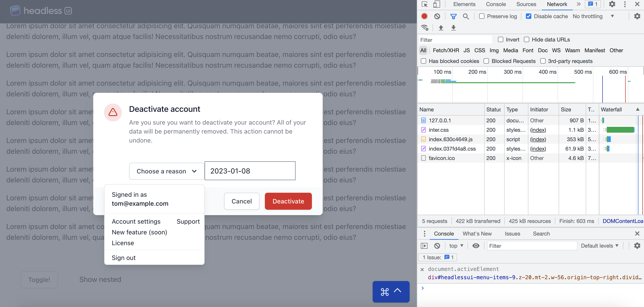Enable the Preserve log checkbox
This screenshot has height=307, width=644.
click(x=482, y=16)
